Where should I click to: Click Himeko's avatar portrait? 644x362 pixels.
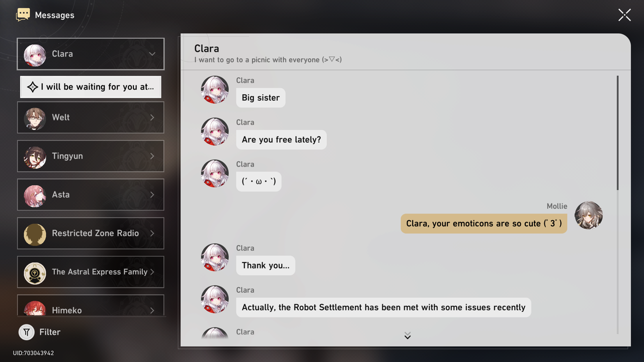click(35, 308)
